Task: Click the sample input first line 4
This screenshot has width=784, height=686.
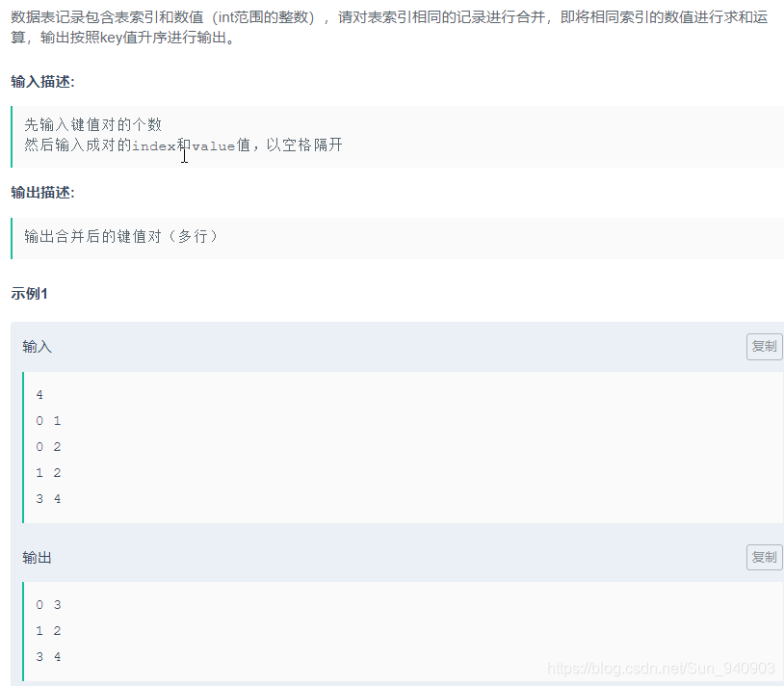Action: click(39, 395)
